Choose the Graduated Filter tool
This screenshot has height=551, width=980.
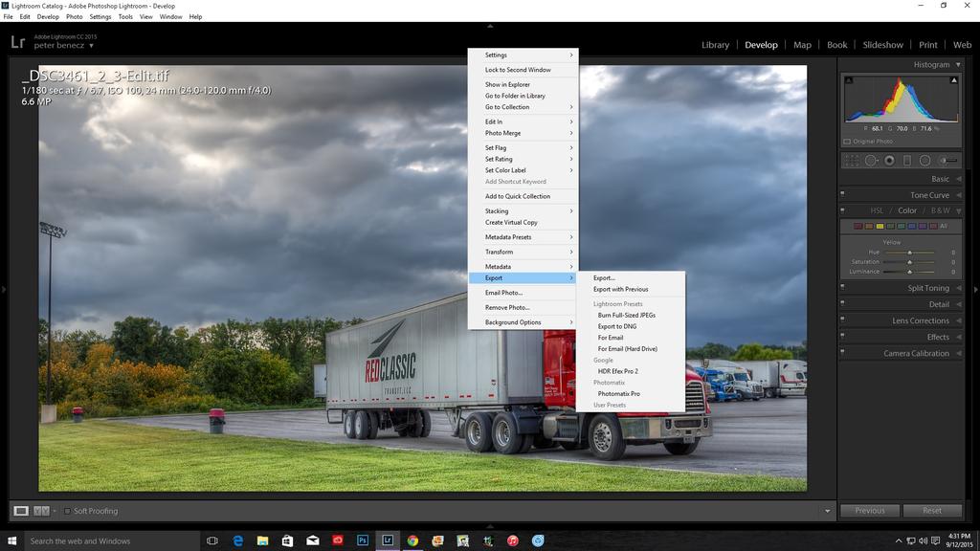click(x=907, y=161)
